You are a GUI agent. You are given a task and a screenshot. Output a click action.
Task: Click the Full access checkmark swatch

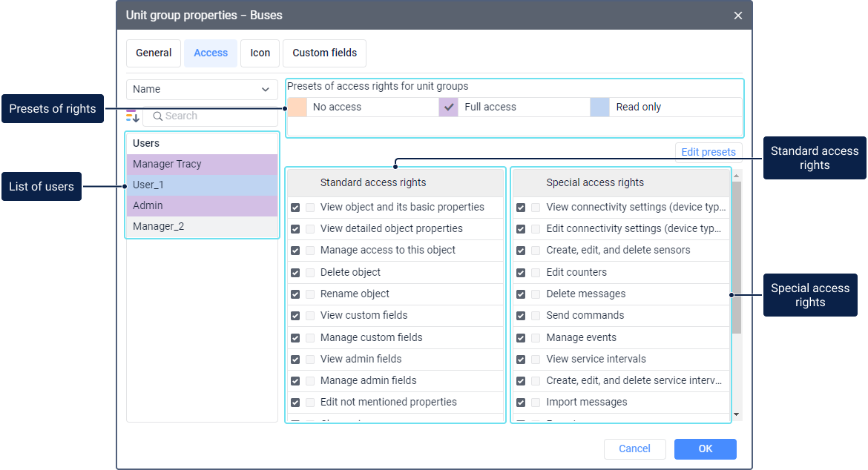(x=449, y=107)
